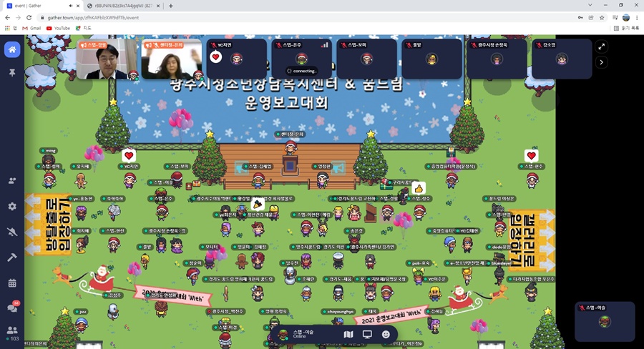Click the heart on YC지연 video tile
This screenshot has width=644, height=349.
click(x=215, y=57)
